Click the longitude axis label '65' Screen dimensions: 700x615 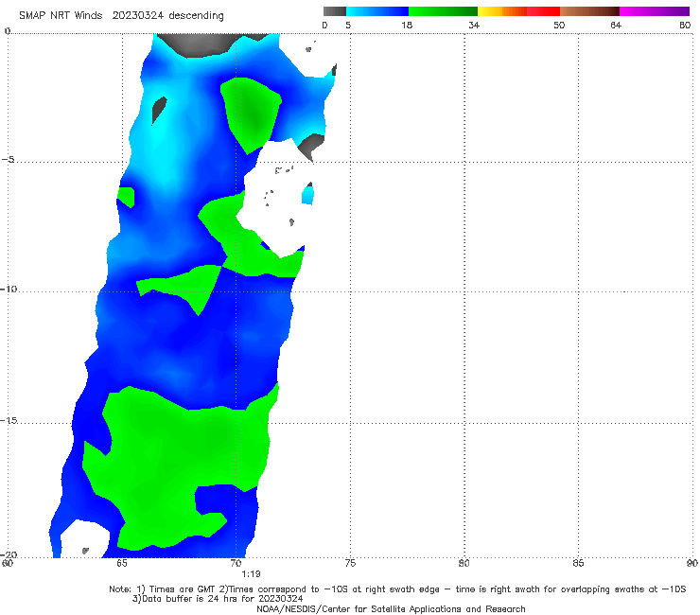122,563
